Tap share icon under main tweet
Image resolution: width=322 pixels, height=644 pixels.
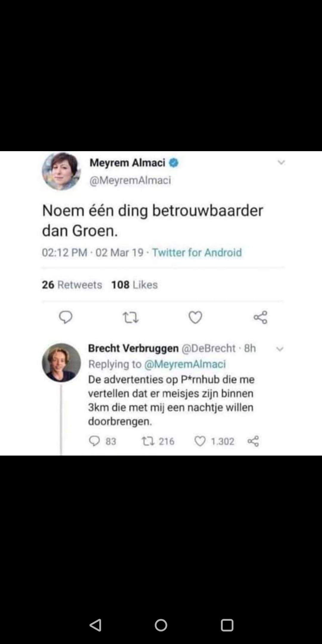click(x=261, y=317)
